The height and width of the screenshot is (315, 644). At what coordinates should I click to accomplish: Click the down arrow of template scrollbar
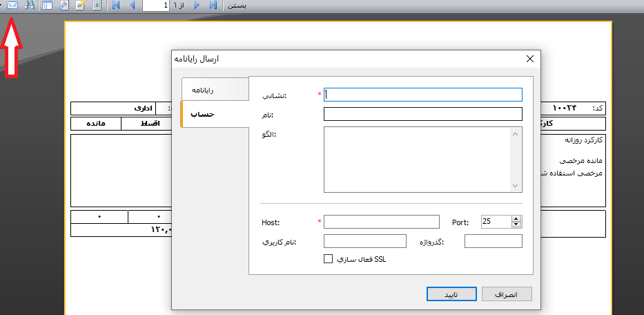516,186
